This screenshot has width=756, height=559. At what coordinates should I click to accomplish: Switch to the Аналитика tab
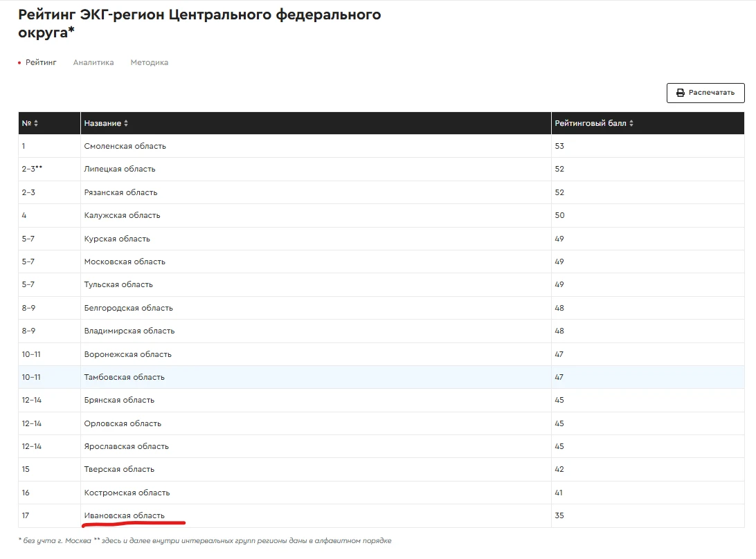93,62
